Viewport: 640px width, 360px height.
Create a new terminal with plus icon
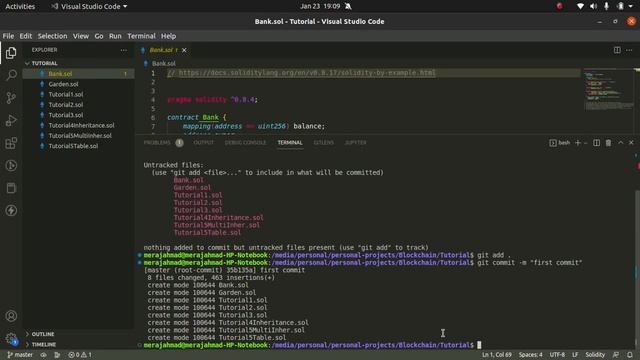tap(578, 143)
